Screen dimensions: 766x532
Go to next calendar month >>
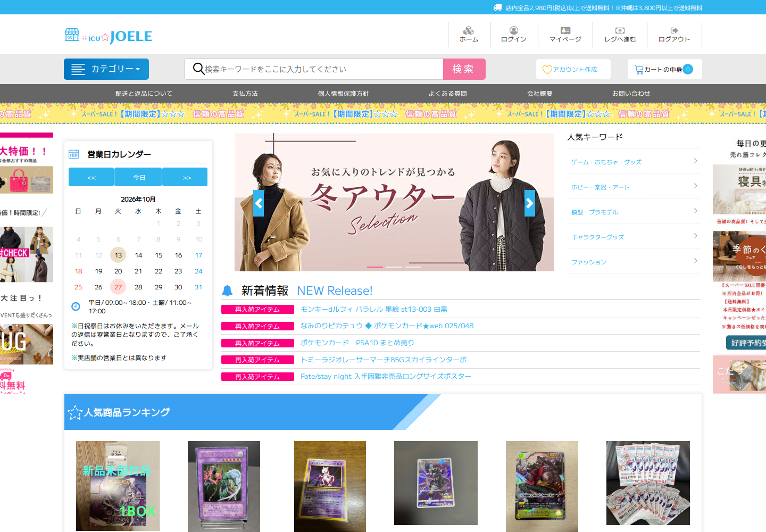(x=185, y=177)
